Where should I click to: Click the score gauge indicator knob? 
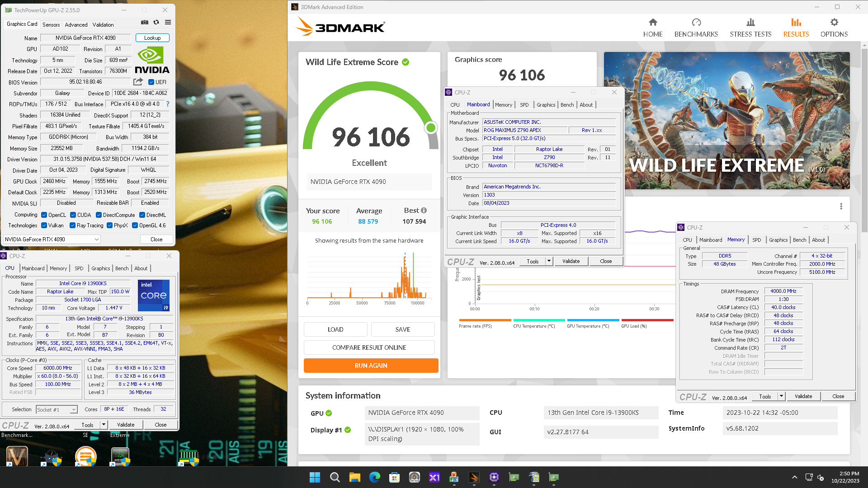point(431,128)
